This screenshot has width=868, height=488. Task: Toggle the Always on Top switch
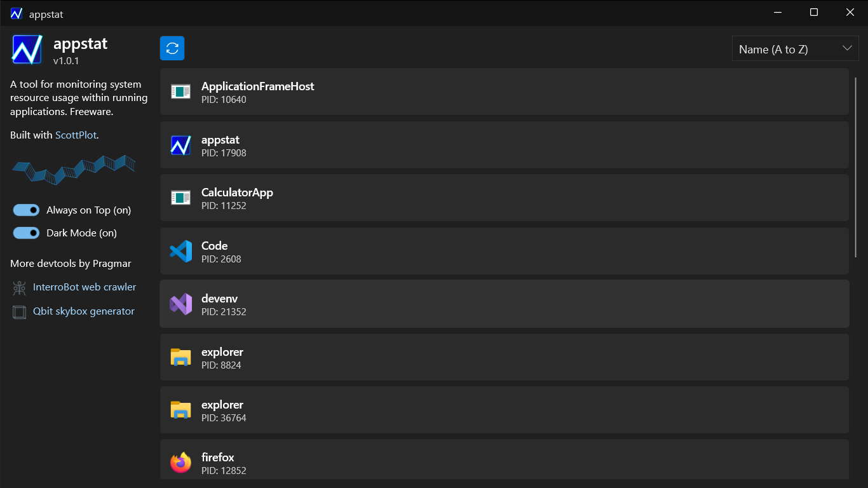click(26, 210)
